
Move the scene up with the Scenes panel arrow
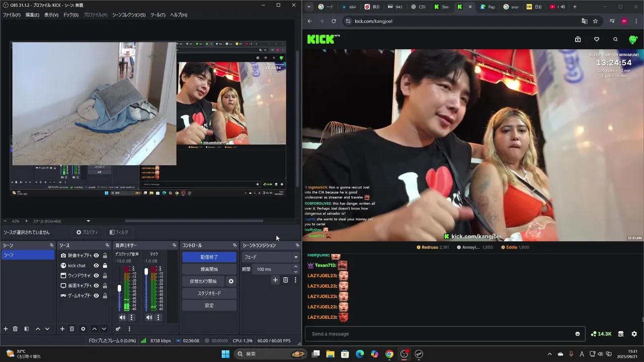38,329
